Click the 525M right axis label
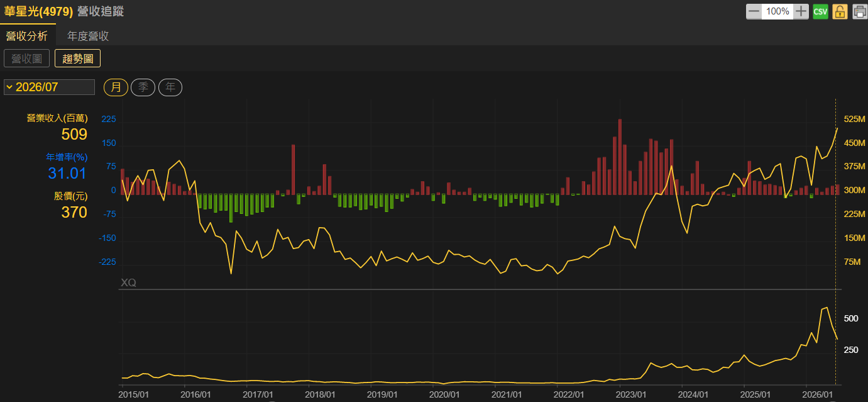868x402 pixels. click(855, 119)
